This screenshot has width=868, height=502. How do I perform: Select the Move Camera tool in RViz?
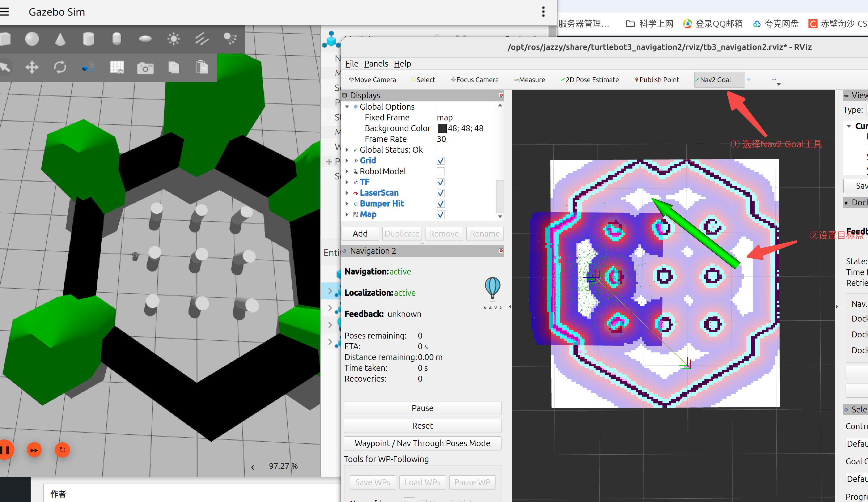tap(372, 80)
